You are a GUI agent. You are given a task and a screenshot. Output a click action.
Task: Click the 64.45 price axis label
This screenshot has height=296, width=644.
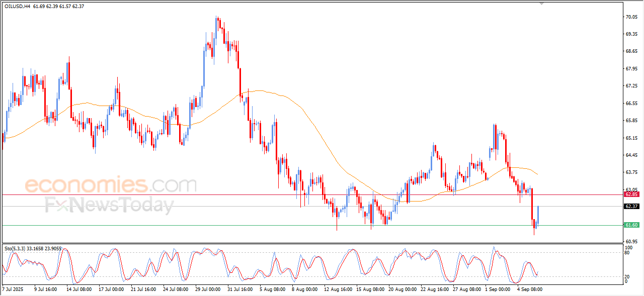632,155
